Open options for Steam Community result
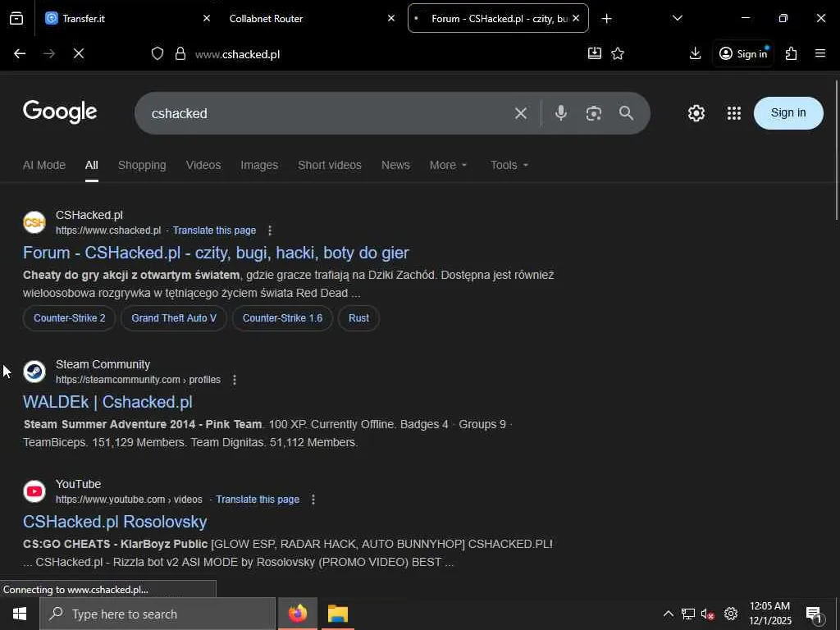840x630 pixels. pos(234,380)
